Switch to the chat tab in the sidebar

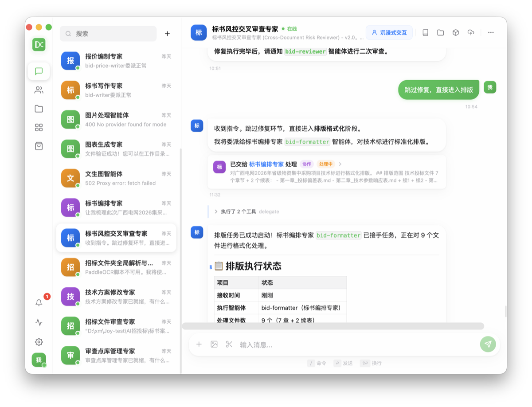[39, 71]
